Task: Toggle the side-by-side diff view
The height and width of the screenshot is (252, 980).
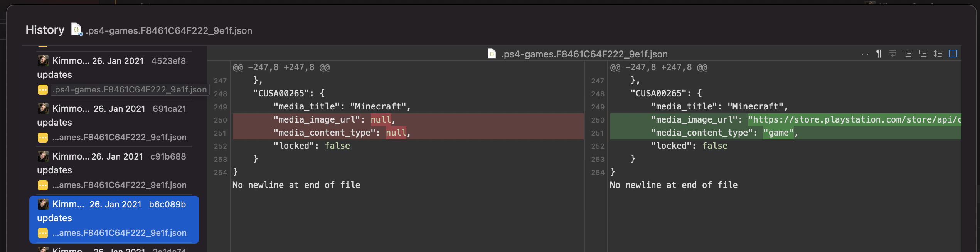Action: click(x=953, y=54)
